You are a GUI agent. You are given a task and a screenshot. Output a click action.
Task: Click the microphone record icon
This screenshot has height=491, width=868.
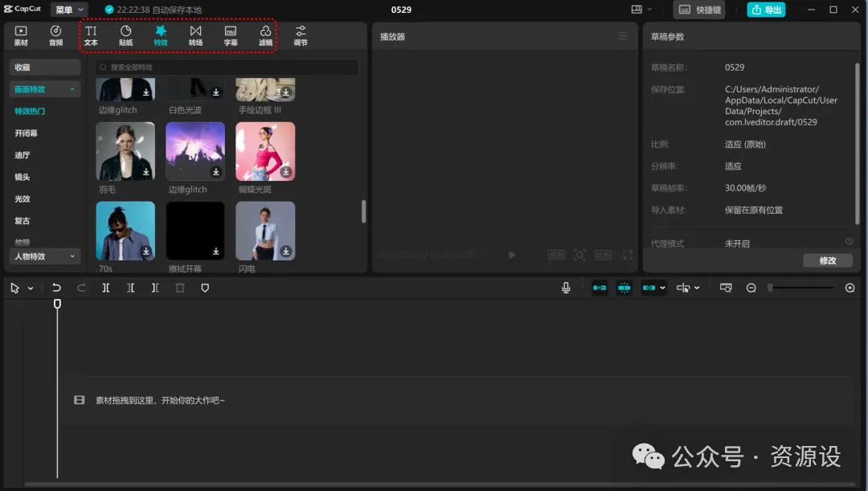(566, 288)
